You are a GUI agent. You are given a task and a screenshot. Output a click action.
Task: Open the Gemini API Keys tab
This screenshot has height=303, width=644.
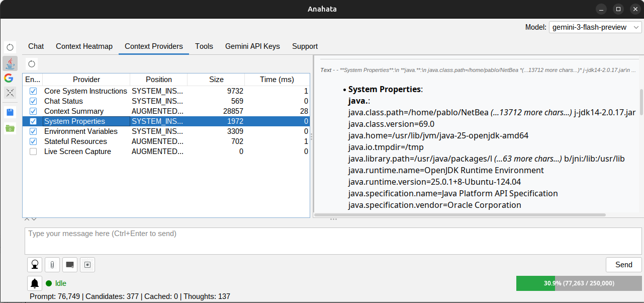(252, 46)
